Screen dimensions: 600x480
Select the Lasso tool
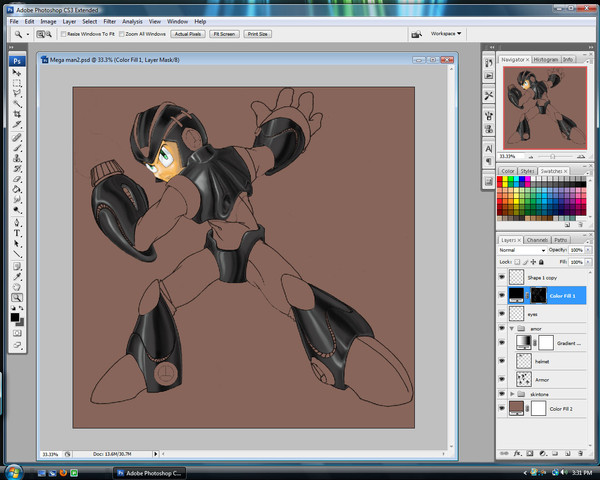[17, 93]
